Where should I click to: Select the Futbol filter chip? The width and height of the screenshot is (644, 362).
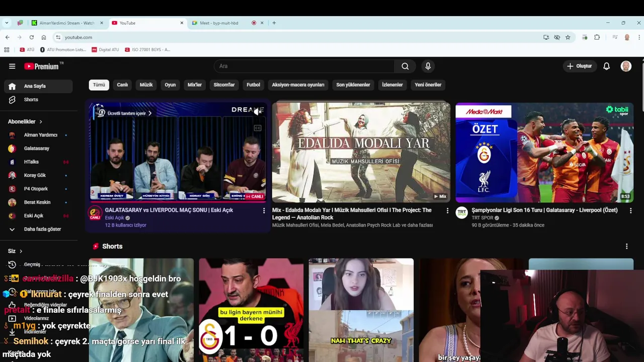coord(253,85)
